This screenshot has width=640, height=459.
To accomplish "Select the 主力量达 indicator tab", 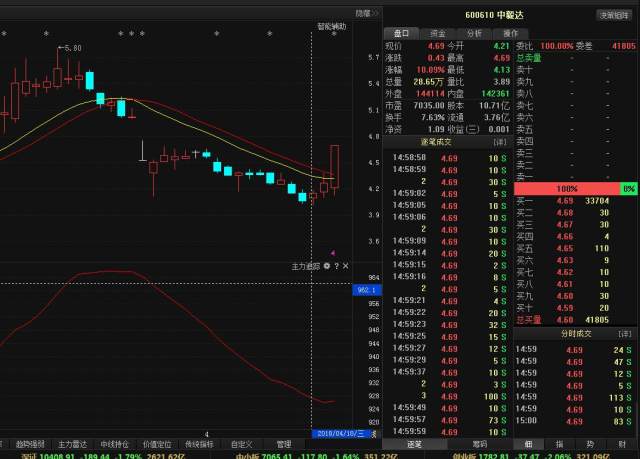I will pyautogui.click(x=72, y=443).
